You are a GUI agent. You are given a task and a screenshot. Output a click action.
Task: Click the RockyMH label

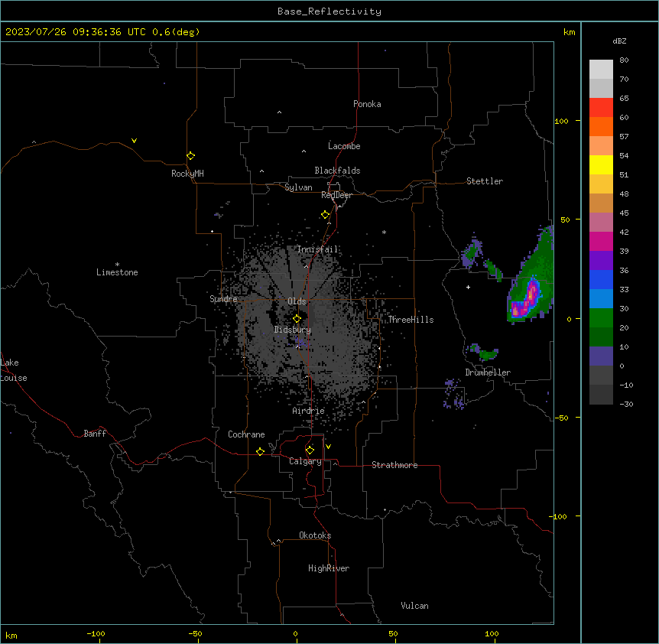click(x=187, y=174)
